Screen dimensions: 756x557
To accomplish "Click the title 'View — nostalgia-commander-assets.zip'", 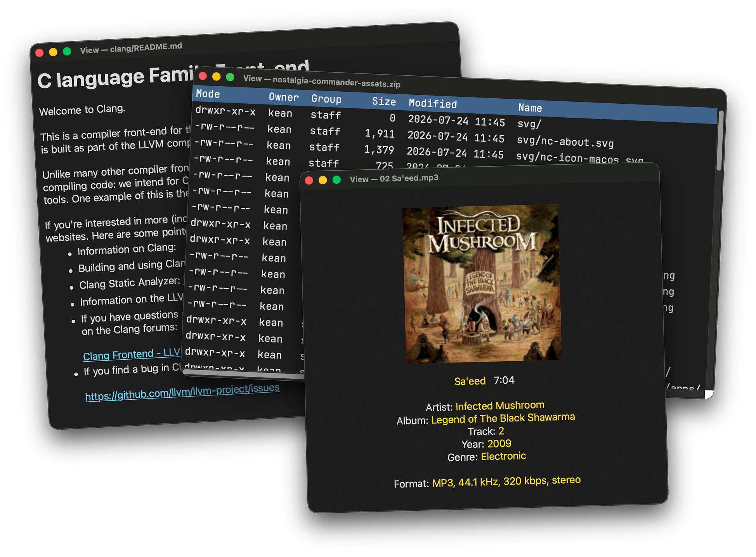I will [322, 81].
